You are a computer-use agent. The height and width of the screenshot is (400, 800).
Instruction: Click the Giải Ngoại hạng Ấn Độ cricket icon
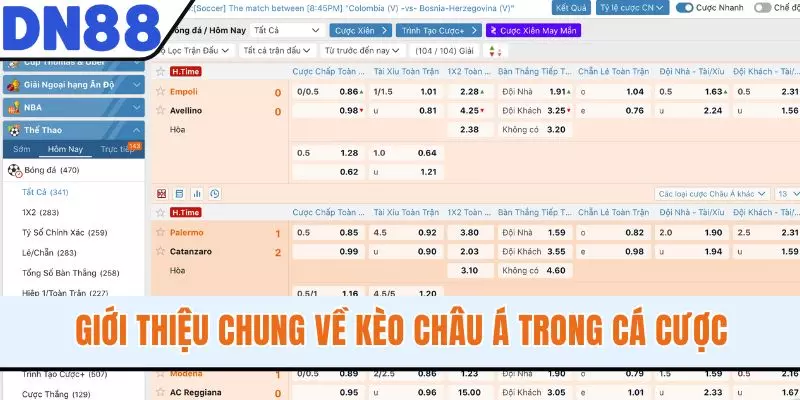[14, 85]
